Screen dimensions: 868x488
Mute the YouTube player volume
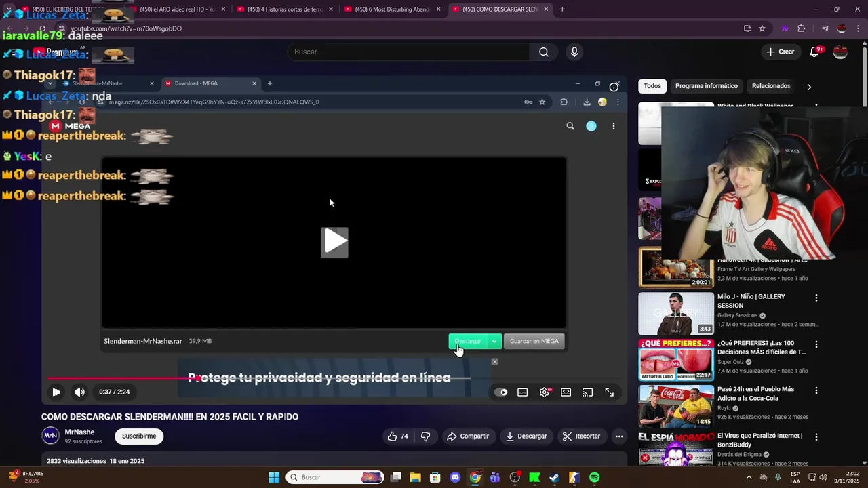pos(79,392)
